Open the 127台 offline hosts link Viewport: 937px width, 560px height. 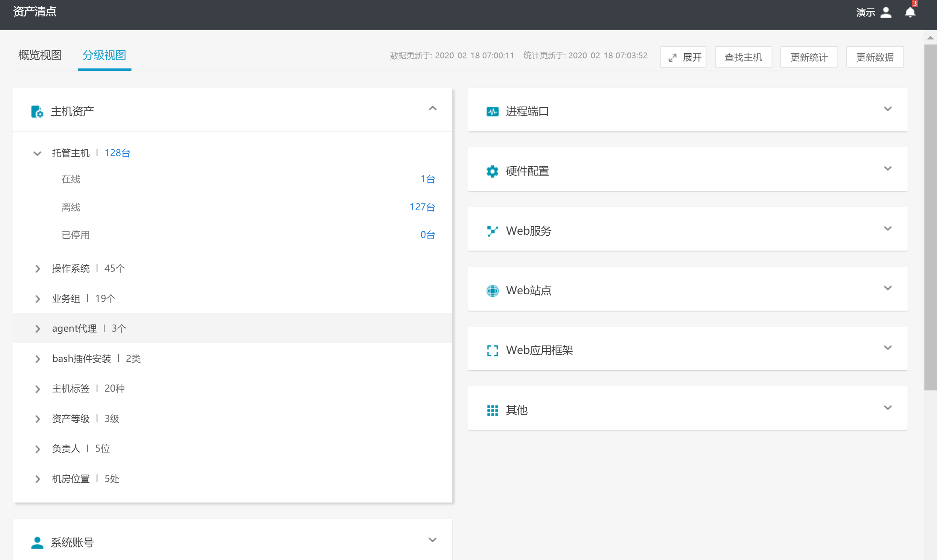tap(422, 207)
